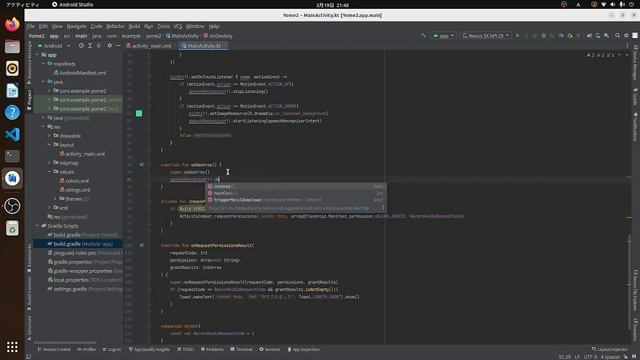Click the onDestroy override gutter icon
The image size is (640, 360).
[x=141, y=164]
